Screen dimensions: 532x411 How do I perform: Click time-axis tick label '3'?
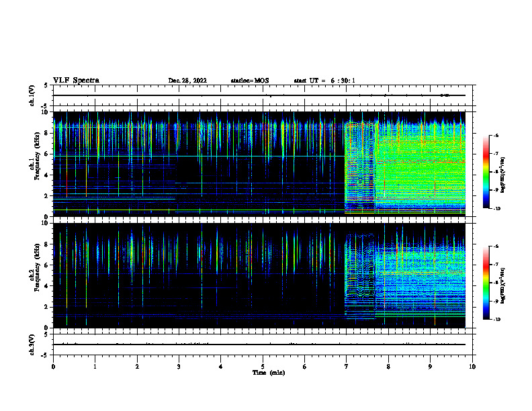click(179, 367)
